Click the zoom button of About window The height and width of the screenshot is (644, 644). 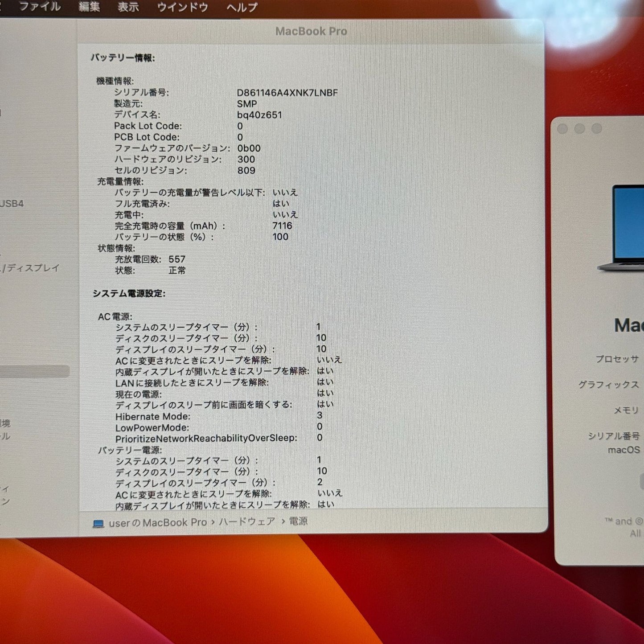click(597, 129)
